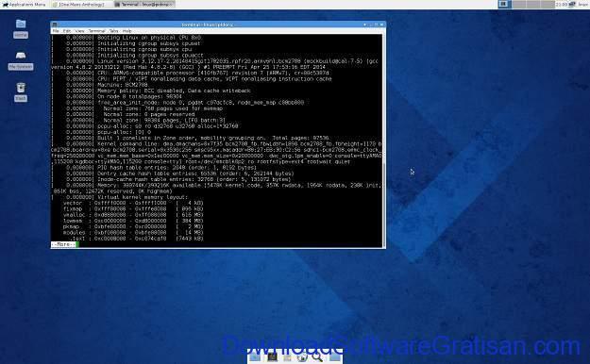Open the View menu in the Terminal window
This screenshot has width=590, height=364.
[79, 31]
